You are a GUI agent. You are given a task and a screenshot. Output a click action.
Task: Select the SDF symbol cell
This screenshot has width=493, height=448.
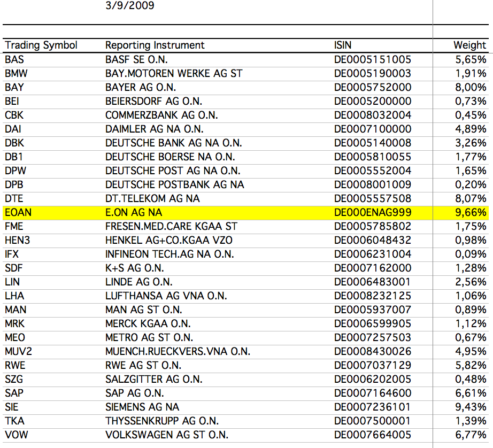point(14,268)
